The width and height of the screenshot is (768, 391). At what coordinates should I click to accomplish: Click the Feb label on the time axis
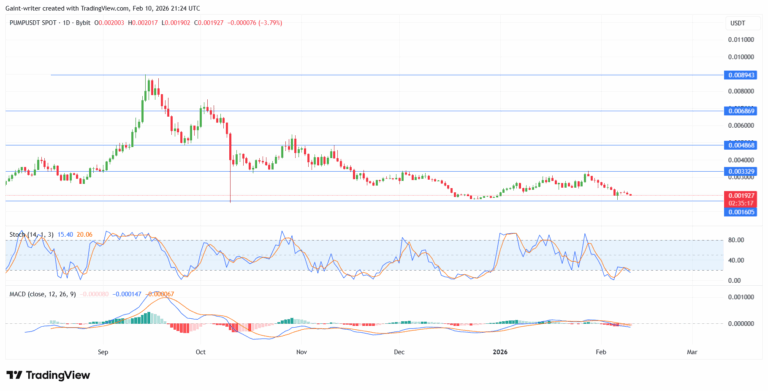tap(600, 352)
